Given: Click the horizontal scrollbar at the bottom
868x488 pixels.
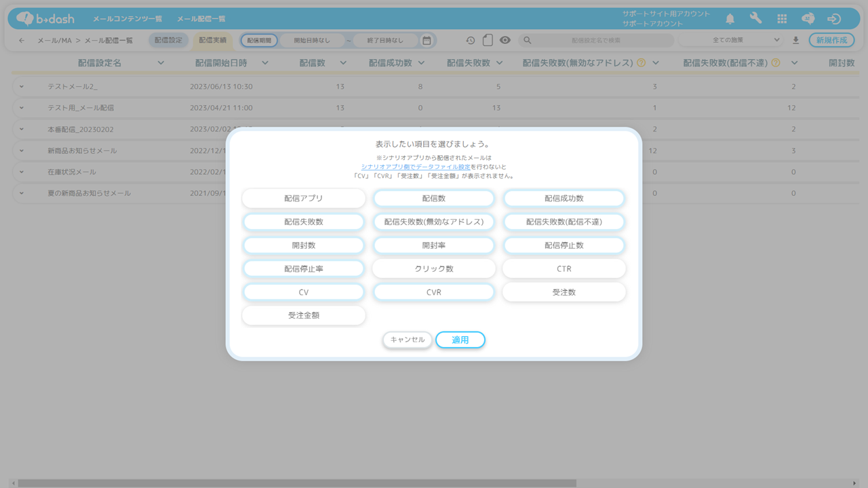Looking at the screenshot, I should click(297, 483).
